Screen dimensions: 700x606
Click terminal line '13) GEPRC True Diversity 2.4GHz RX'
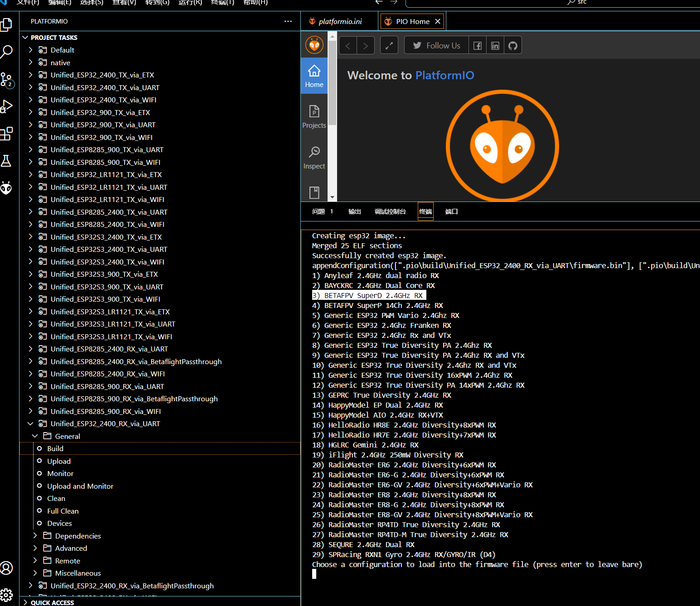[x=381, y=395]
